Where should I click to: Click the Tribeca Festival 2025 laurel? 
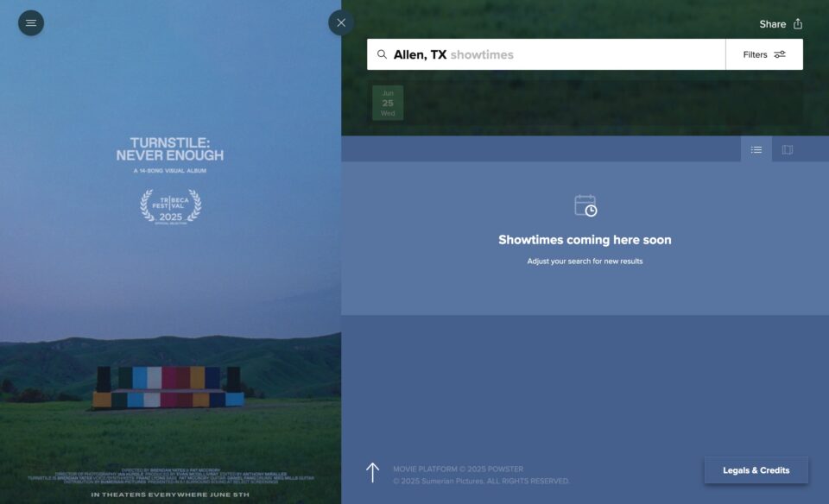(x=170, y=207)
